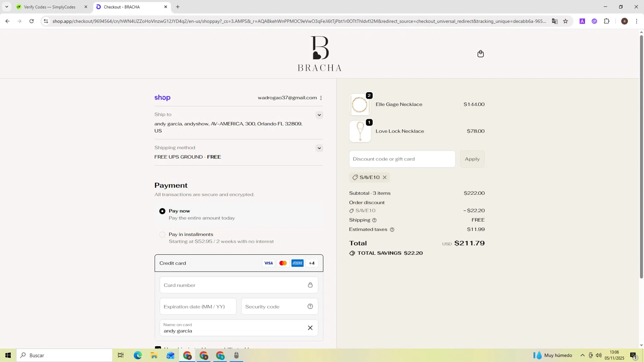Open the Muy húmedo weather widget
The width and height of the screenshot is (644, 362).
[553, 356]
